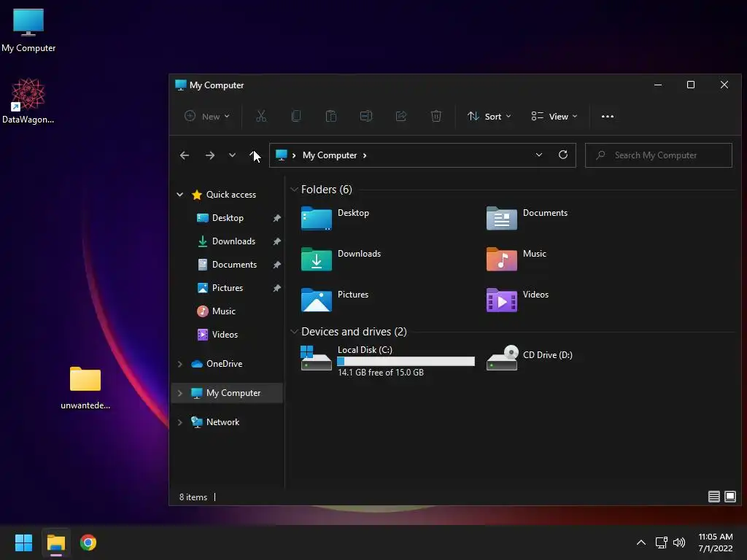Select Desktop under Quick access
This screenshot has height=560, width=747.
point(228,217)
